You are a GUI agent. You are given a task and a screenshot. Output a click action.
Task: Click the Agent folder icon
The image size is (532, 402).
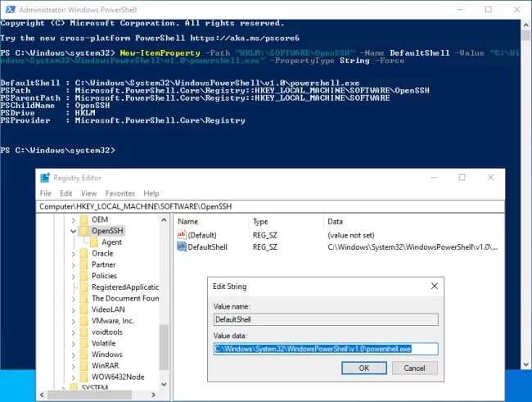[x=94, y=242]
